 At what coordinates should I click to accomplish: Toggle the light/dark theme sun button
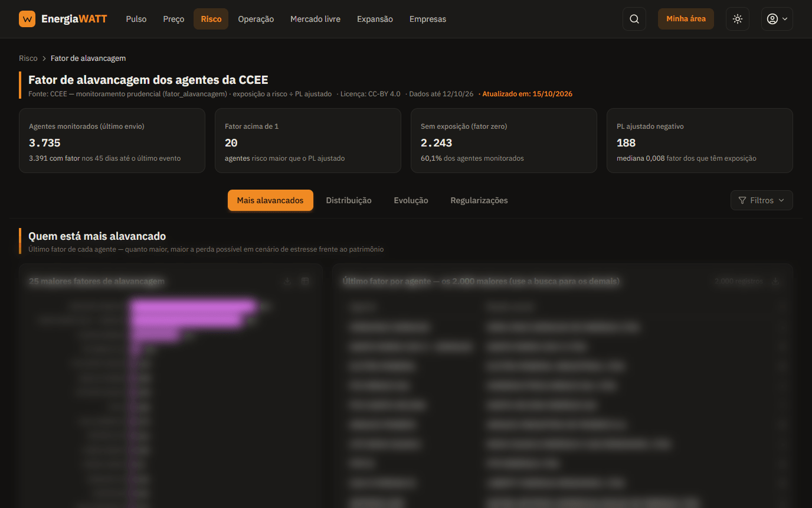tap(738, 19)
